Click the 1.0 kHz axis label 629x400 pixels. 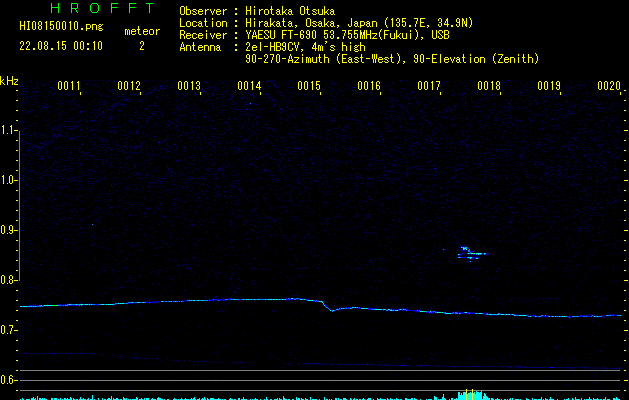coord(8,180)
